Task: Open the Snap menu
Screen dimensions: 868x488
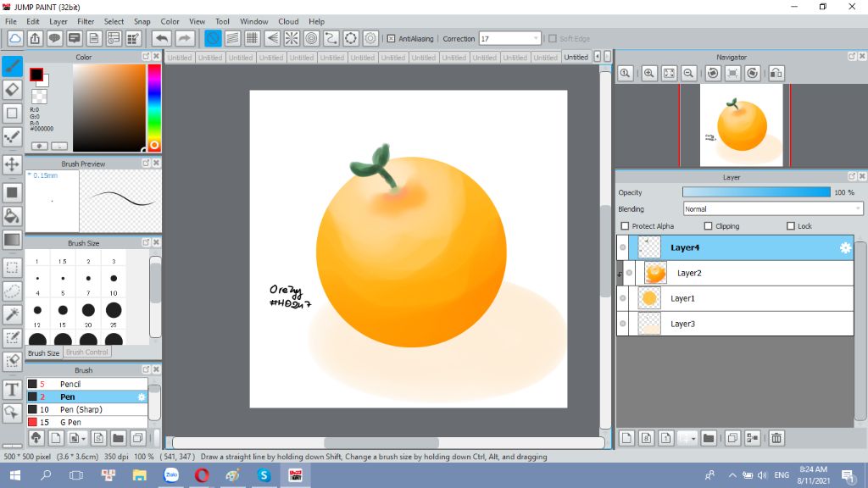Action: point(142,21)
